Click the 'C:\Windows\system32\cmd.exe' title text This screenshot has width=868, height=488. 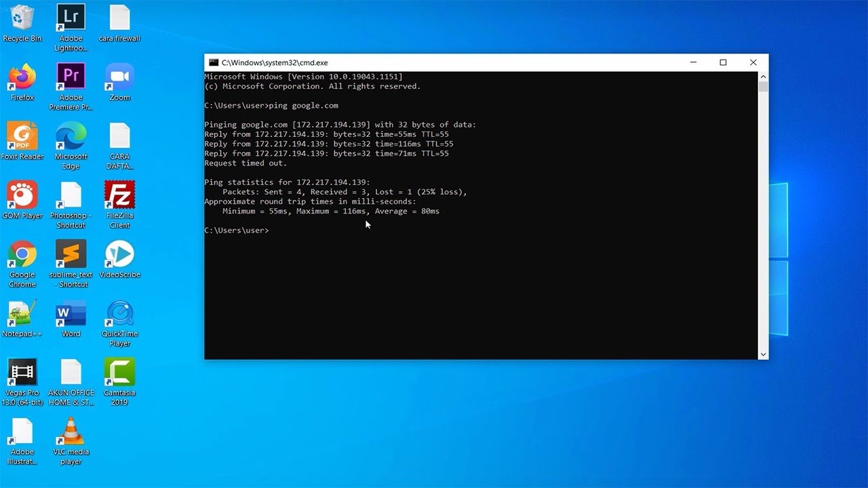275,62
